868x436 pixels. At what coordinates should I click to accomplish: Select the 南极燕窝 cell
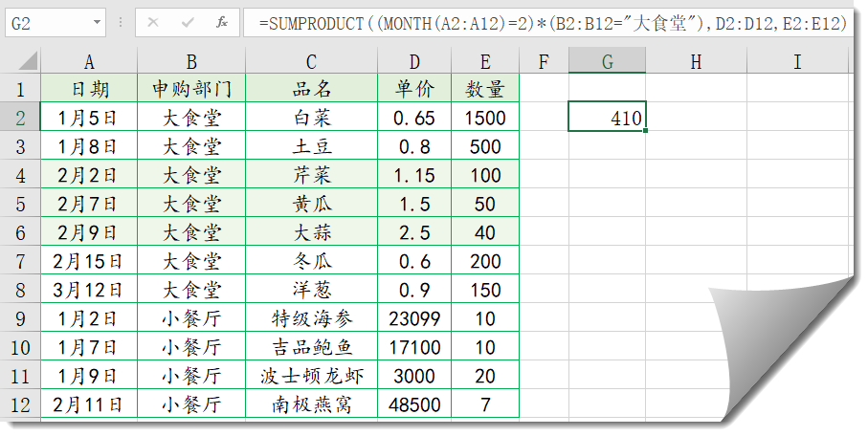tap(312, 405)
